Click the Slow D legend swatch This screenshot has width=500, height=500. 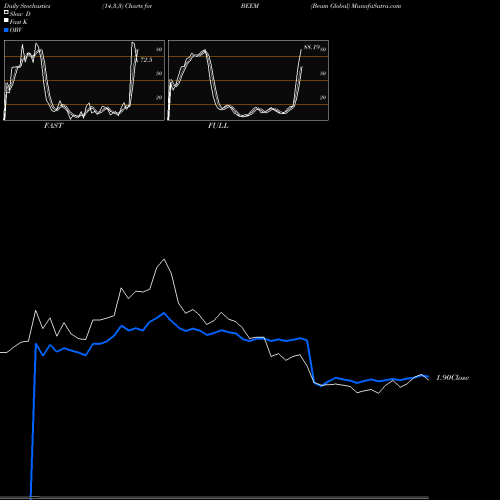pyautogui.click(x=6, y=13)
